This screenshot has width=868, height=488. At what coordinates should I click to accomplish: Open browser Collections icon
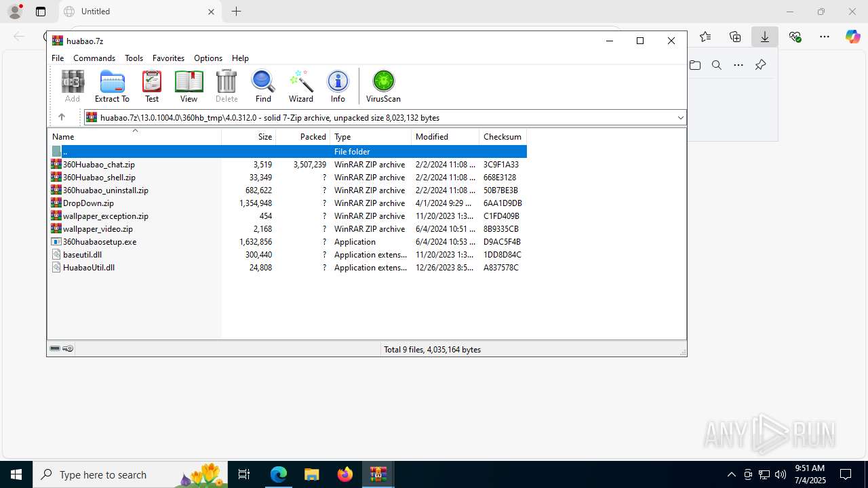(735, 37)
